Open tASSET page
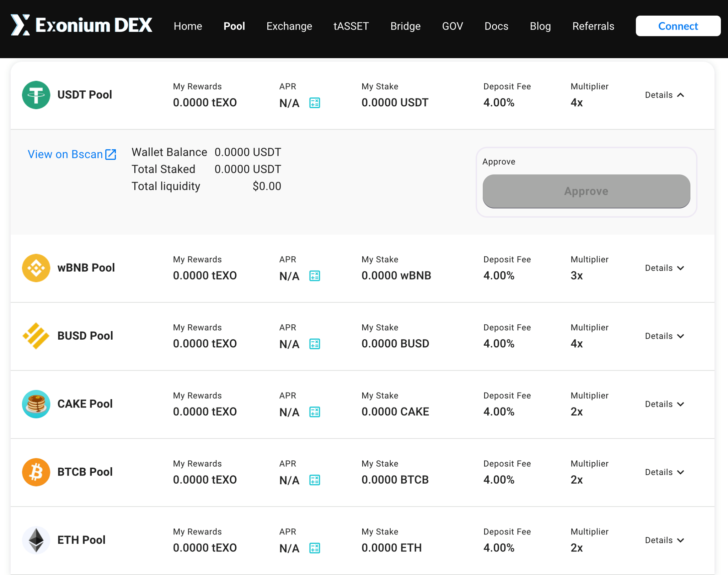 click(x=351, y=26)
